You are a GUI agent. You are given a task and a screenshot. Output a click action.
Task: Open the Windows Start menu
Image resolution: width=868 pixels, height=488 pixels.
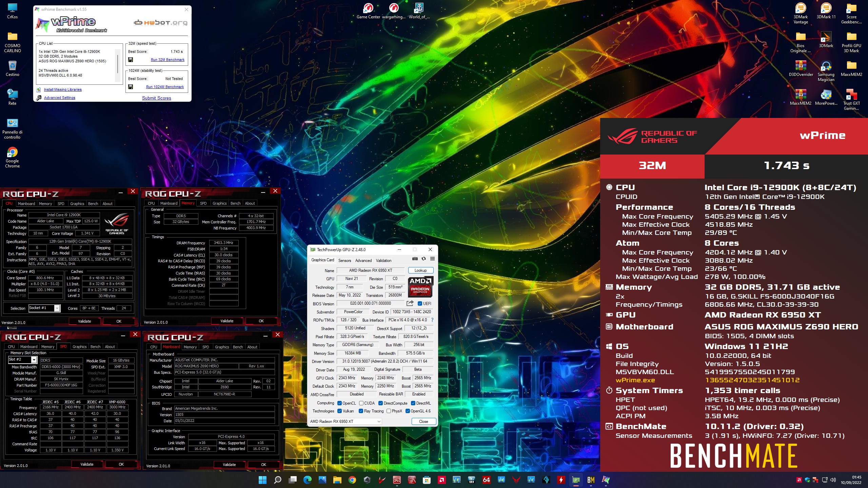click(x=263, y=480)
